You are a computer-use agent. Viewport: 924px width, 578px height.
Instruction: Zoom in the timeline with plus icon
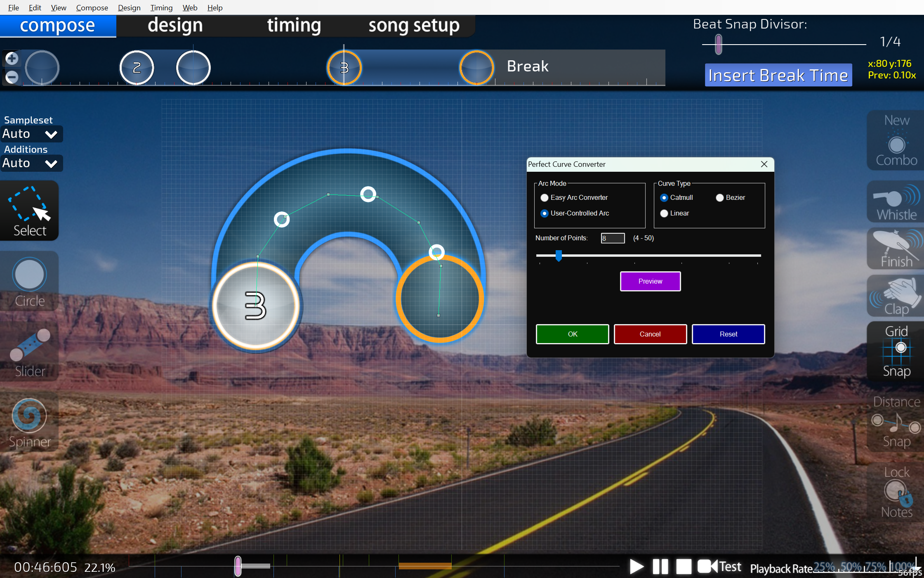tap(12, 59)
